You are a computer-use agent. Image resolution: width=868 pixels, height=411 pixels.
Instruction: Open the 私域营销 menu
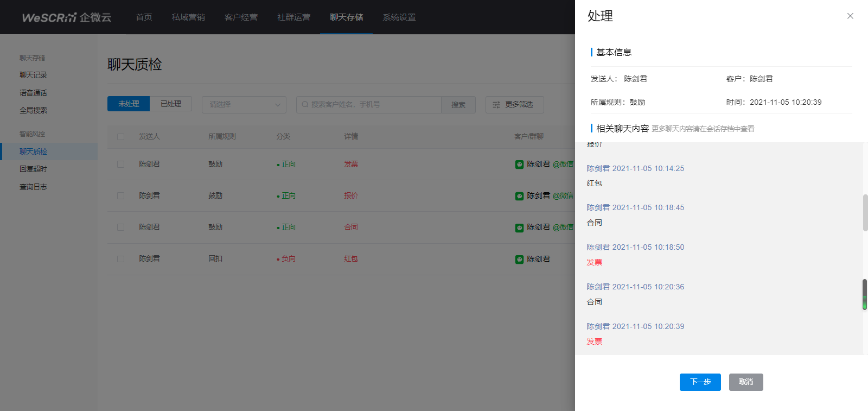click(x=188, y=17)
